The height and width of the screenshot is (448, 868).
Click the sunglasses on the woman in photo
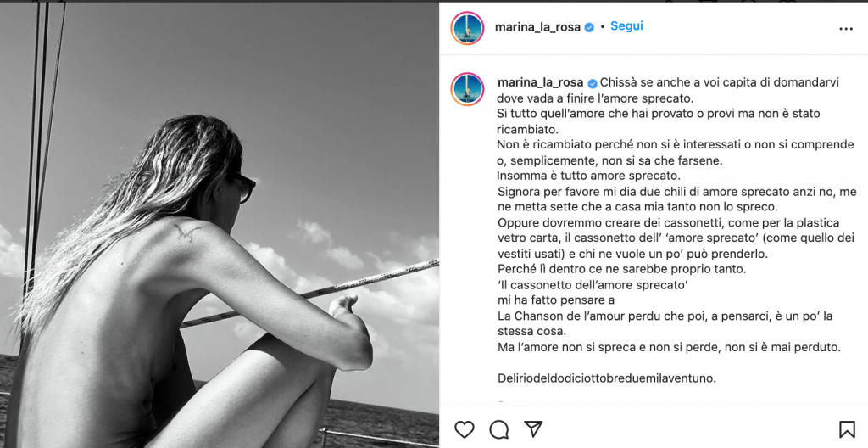click(x=242, y=187)
